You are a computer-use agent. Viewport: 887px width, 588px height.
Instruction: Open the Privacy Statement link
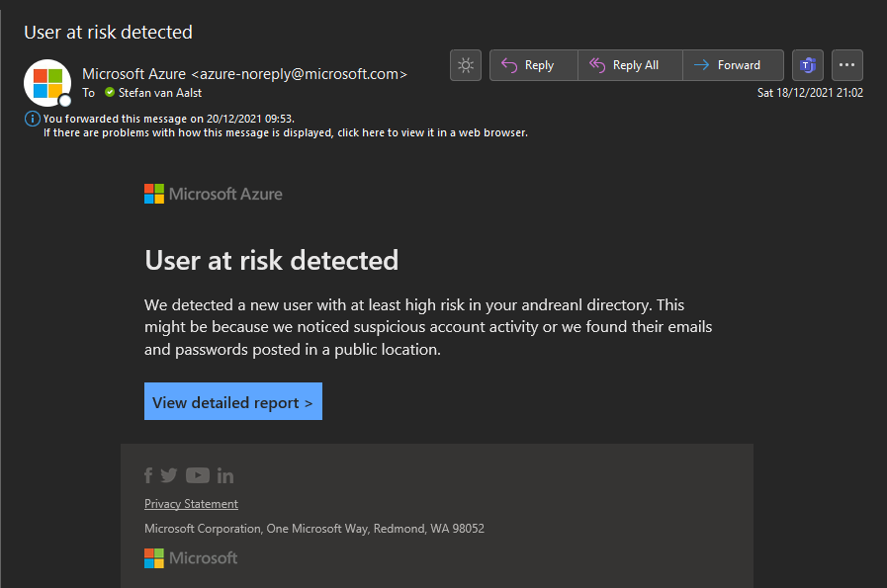pos(191,504)
